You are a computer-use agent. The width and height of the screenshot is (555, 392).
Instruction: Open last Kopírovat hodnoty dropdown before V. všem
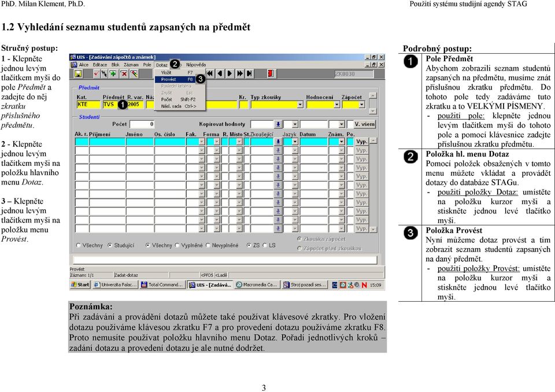341,124
